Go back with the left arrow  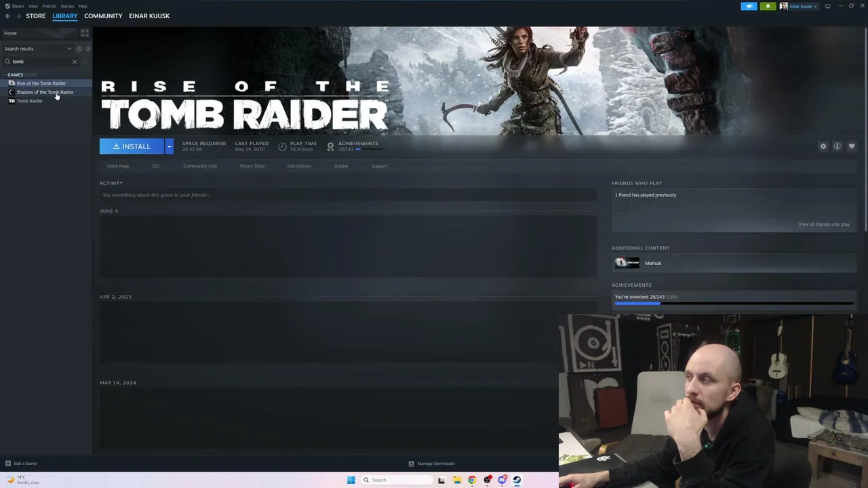click(x=7, y=16)
